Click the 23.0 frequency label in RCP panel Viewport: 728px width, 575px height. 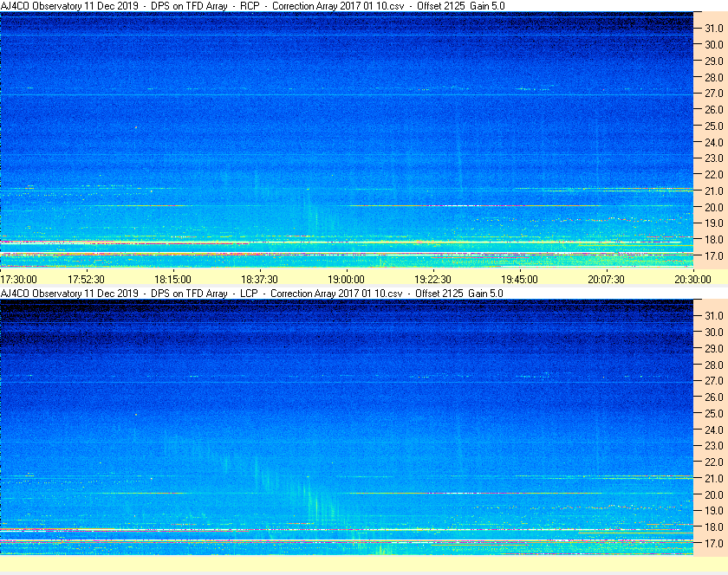714,158
